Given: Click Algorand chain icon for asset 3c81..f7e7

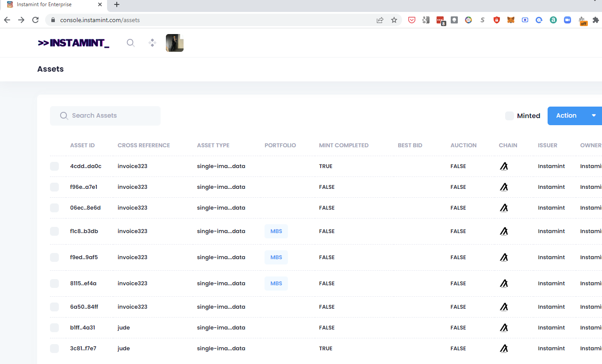Looking at the screenshot, I should [504, 349].
